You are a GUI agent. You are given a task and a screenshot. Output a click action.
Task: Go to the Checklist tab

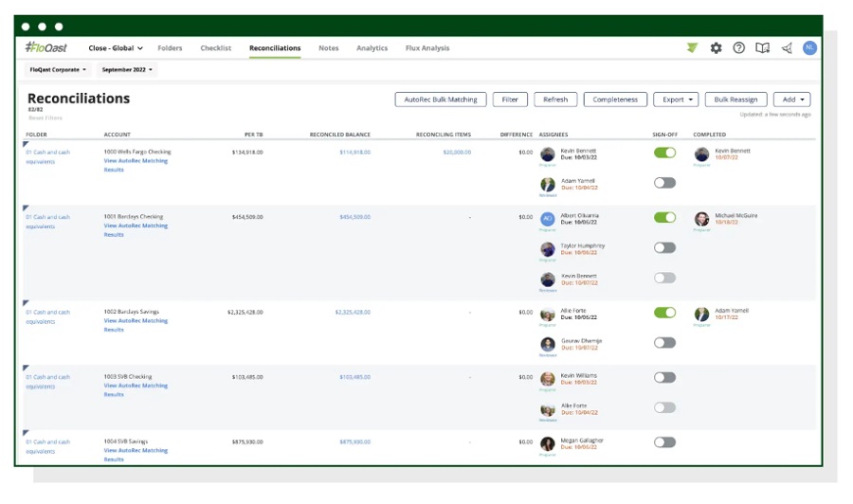[215, 48]
